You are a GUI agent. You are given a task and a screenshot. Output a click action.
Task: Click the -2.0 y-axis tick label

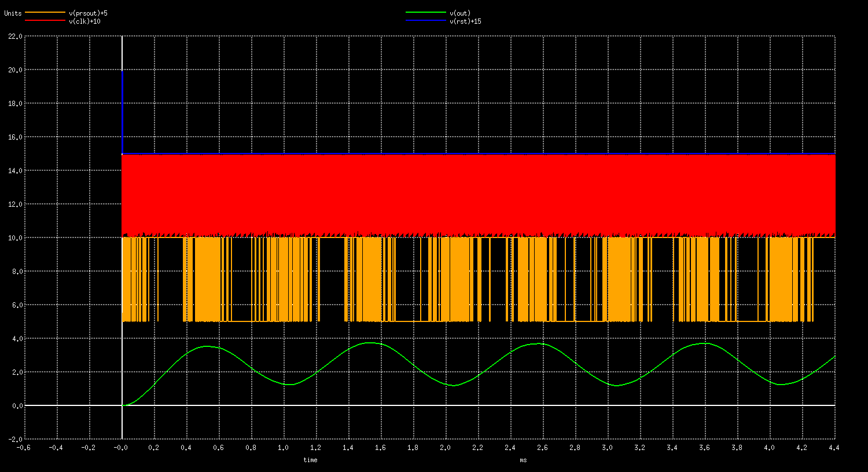click(x=16, y=440)
